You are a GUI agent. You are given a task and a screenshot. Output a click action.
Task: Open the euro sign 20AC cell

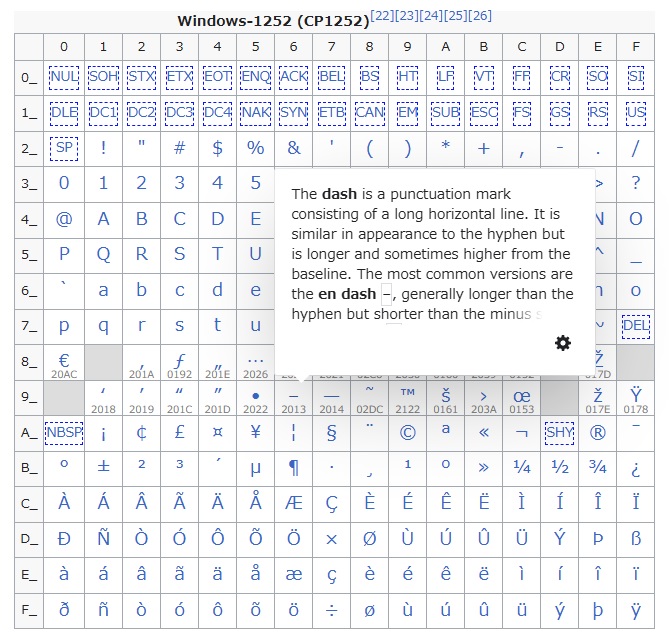pyautogui.click(x=64, y=363)
